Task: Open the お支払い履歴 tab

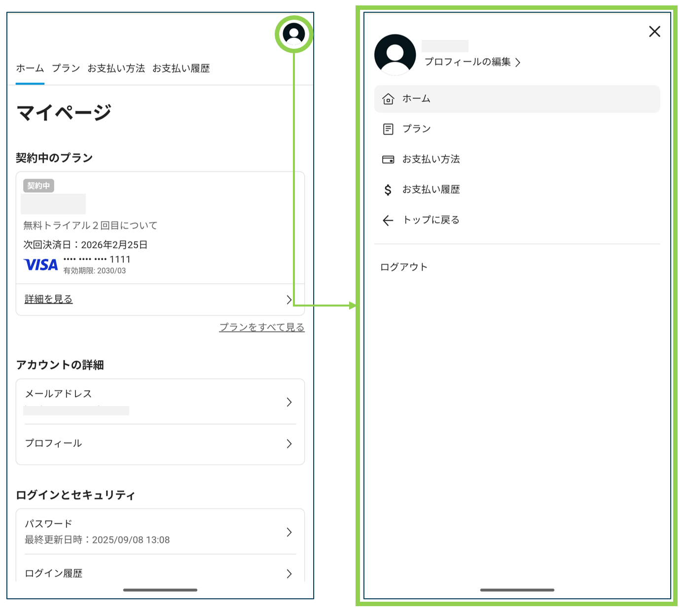Action: point(181,68)
